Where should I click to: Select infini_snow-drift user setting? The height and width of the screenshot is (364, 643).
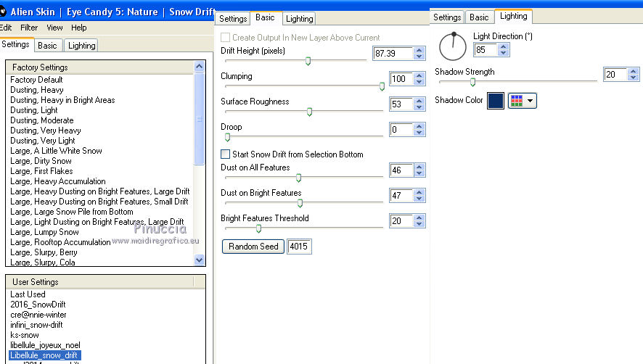pos(36,325)
